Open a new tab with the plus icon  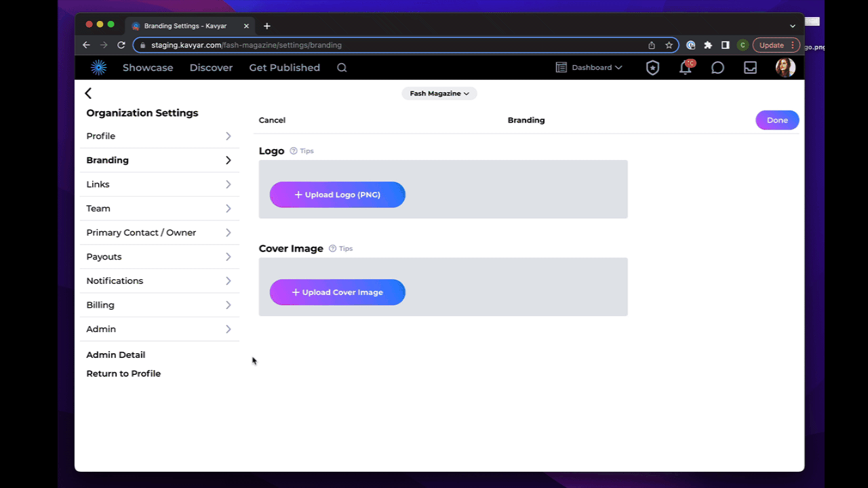pyautogui.click(x=267, y=26)
